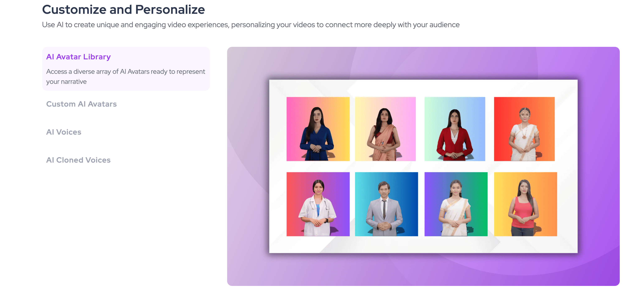Show the AI Cloned Voices section
Image resolution: width=644 pixels, height=306 pixels.
click(78, 160)
